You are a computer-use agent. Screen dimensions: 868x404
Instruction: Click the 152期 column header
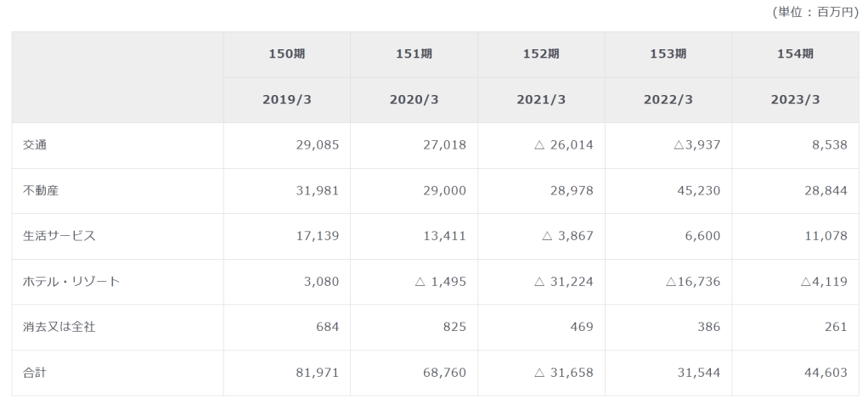click(541, 54)
